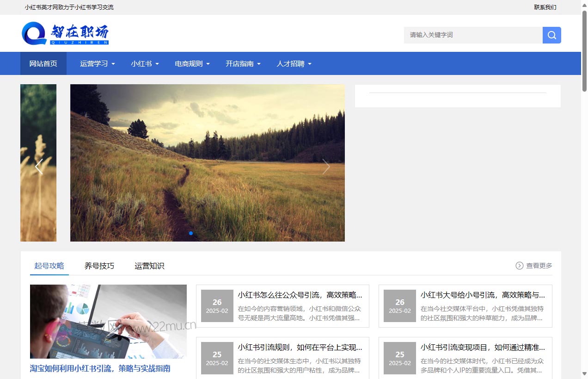Expand the 电商规则 dropdown menu
Screen dimensions: 588x379
click(x=192, y=63)
